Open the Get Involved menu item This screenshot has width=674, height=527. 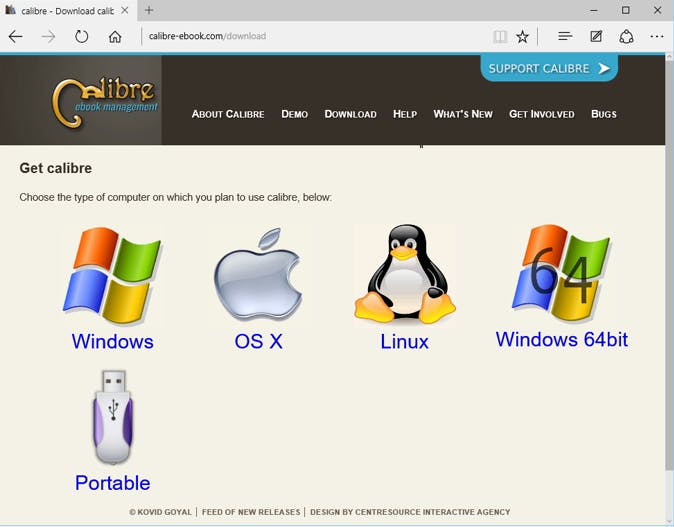[542, 114]
